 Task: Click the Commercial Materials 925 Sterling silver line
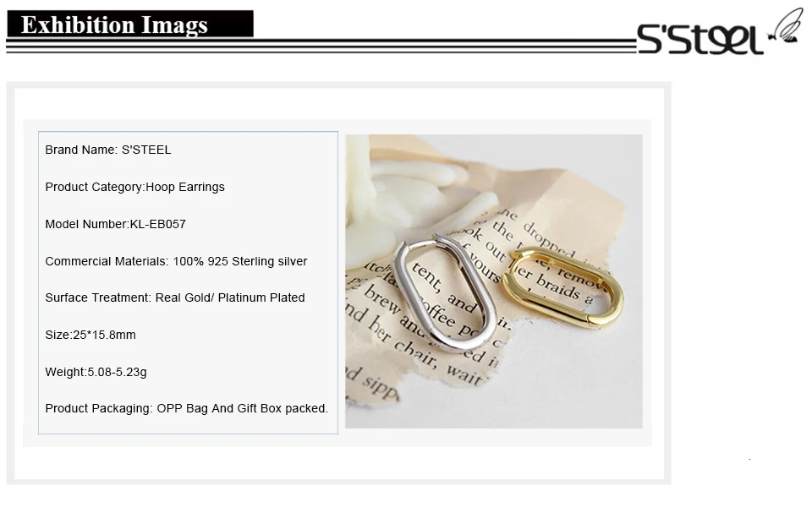point(176,261)
